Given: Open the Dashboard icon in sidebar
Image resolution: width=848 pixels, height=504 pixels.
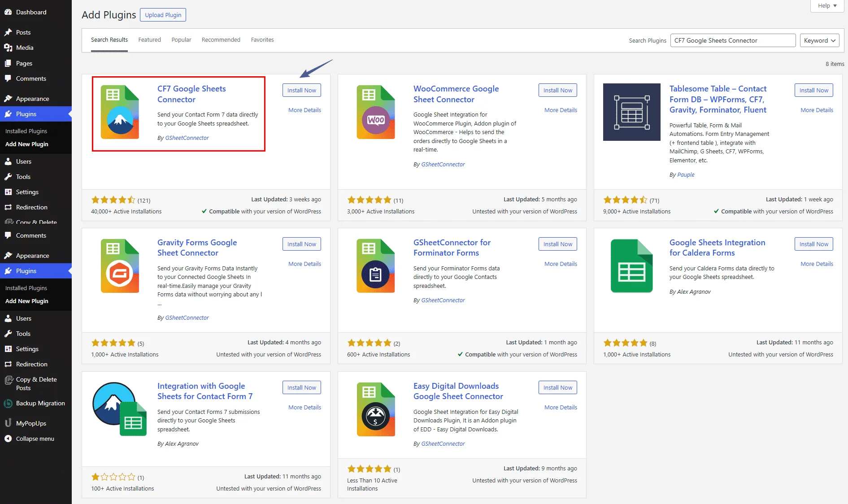Looking at the screenshot, I should click(x=8, y=12).
